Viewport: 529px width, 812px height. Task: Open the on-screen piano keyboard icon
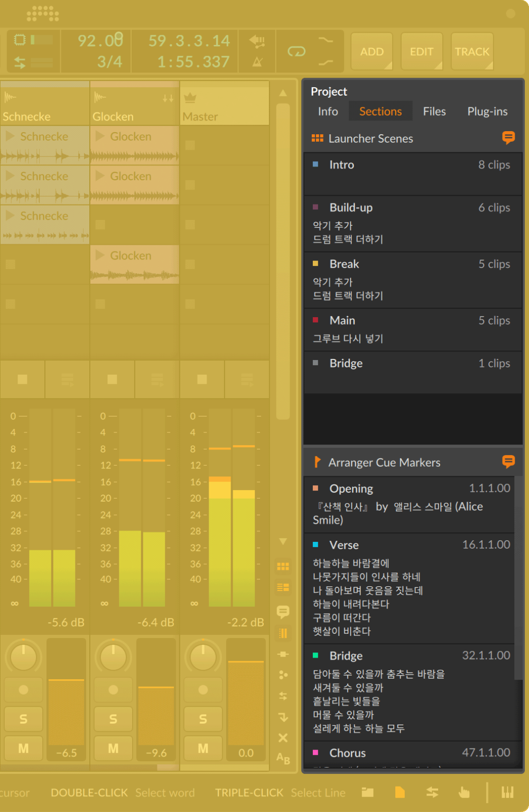click(507, 792)
